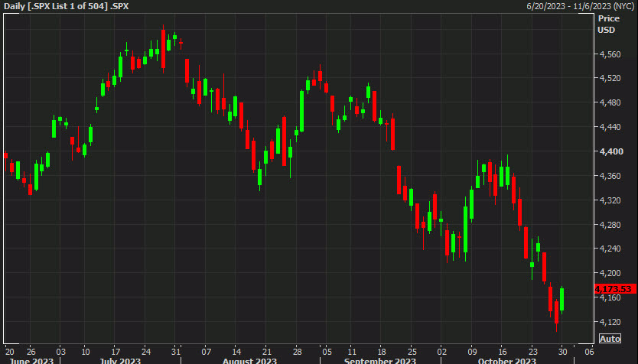Image resolution: width=638 pixels, height=364 pixels.
Task: Click the July 2023 month label
Action: pyautogui.click(x=120, y=361)
